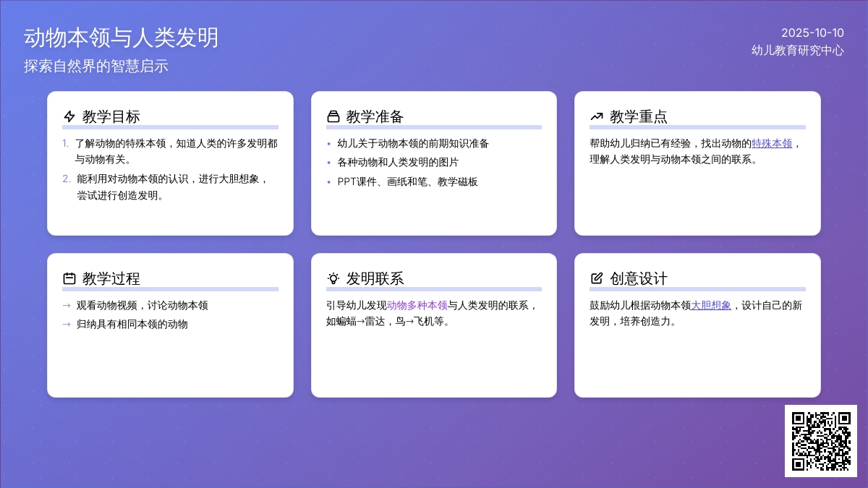Click the purple highlighted text 动物多种本领
Image resolution: width=868 pixels, height=488 pixels.
click(x=417, y=305)
